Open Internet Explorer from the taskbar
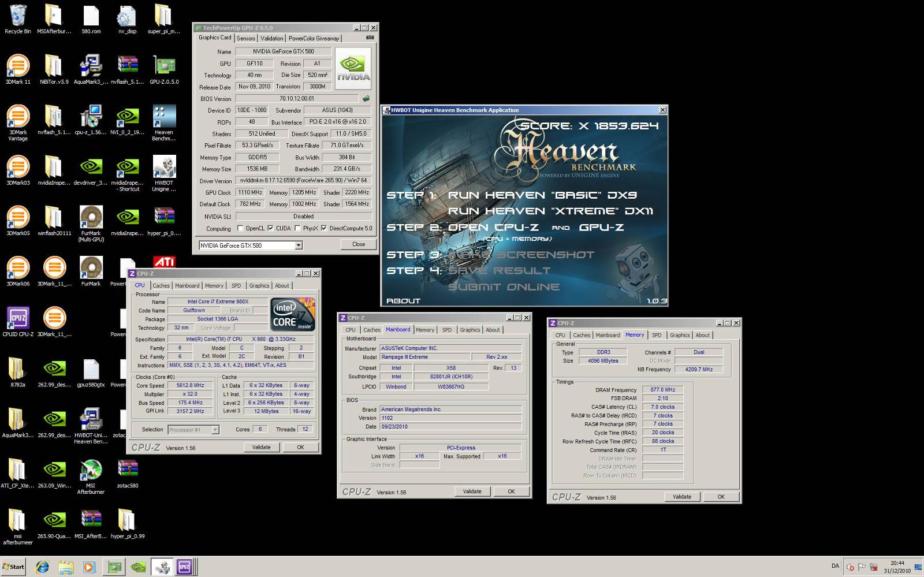The image size is (924, 577). 42,567
